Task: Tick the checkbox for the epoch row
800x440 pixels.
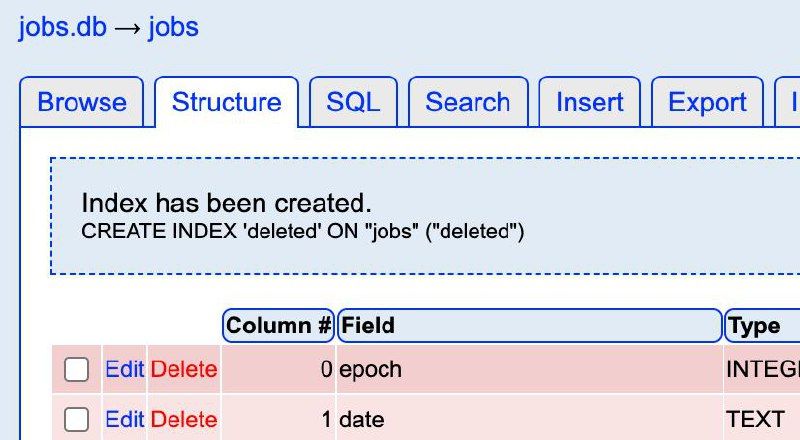Action: pos(77,370)
